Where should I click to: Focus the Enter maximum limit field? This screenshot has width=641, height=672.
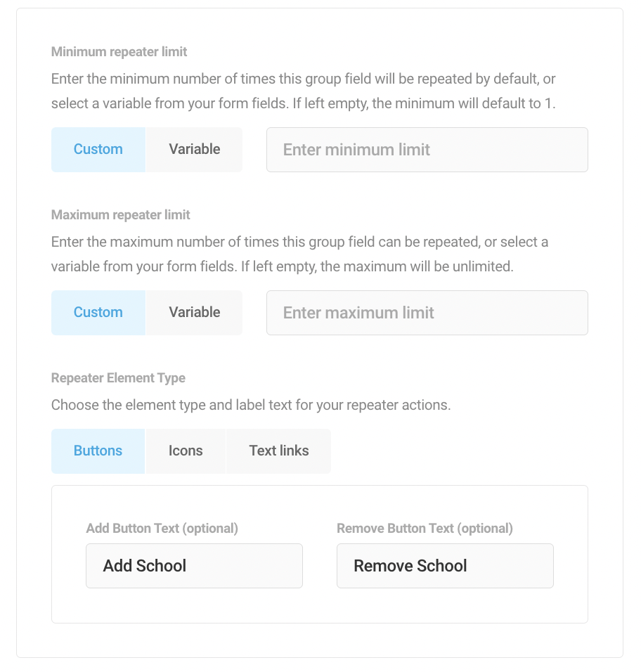(x=427, y=313)
